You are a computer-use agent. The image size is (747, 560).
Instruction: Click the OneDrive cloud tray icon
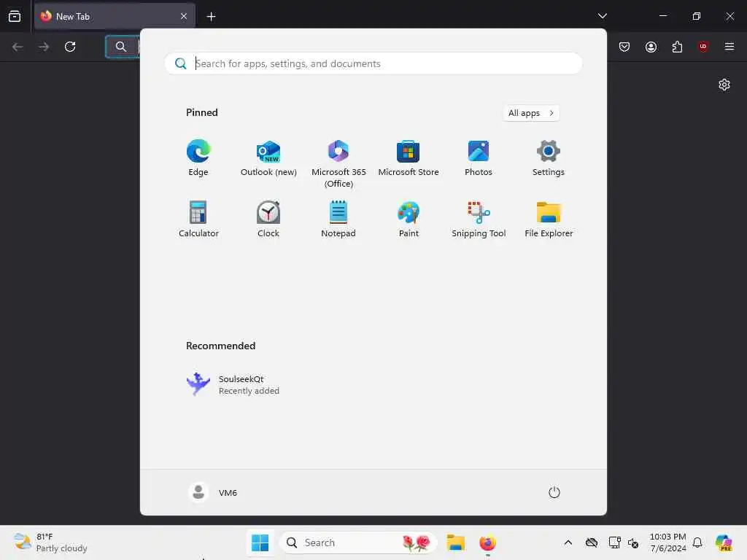[x=591, y=542]
